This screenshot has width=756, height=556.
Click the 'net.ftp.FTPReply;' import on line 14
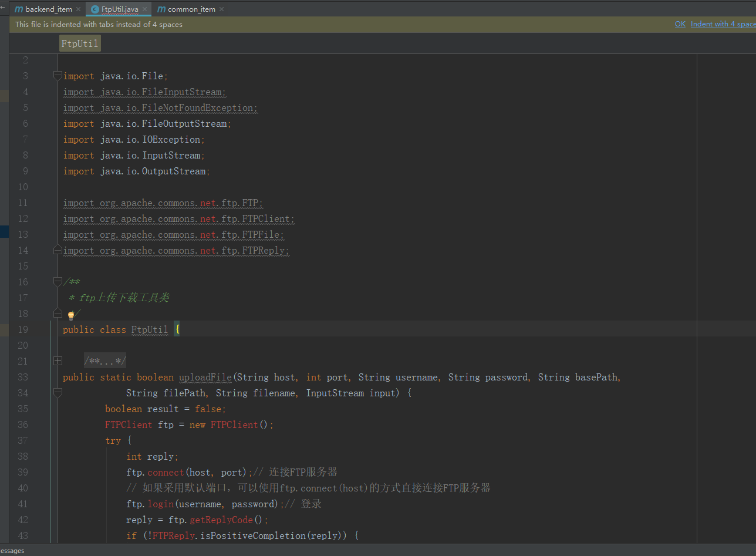245,250
